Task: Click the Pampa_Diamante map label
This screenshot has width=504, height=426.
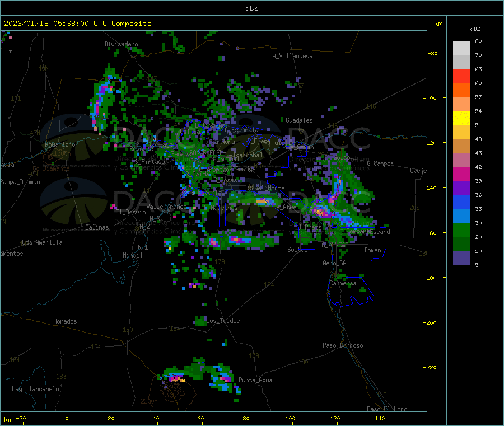Action: (24, 182)
